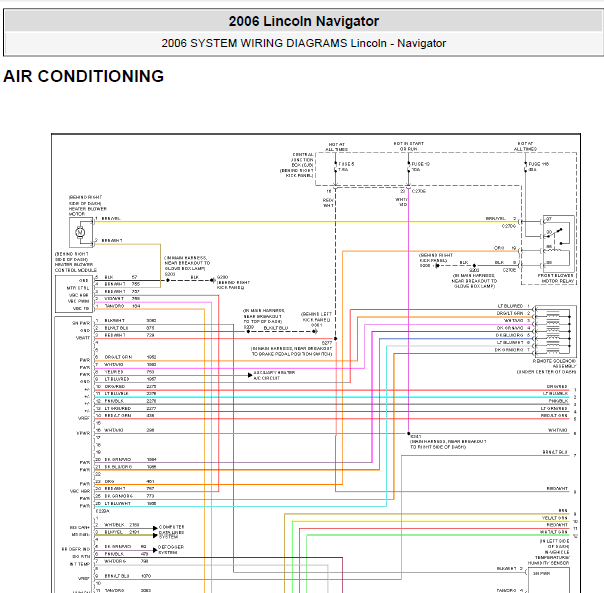Viewport: 604px width, 593px height.
Task: Click the 'RR DEFR IND' pin name
Action: pyautogui.click(x=76, y=549)
